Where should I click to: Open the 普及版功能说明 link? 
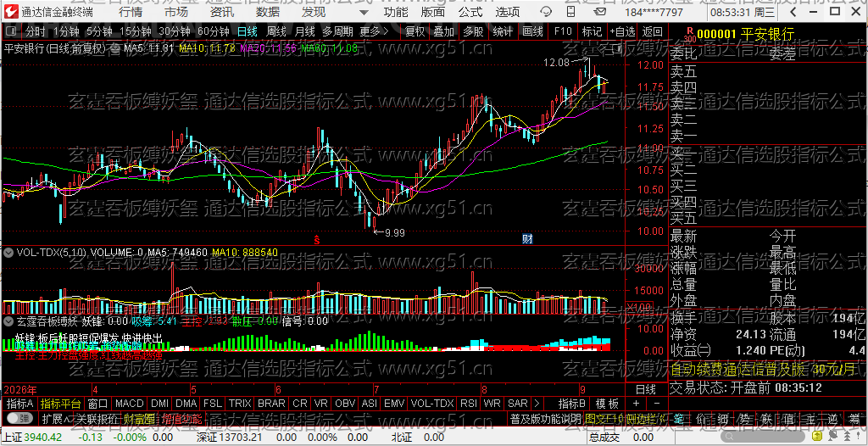(x=545, y=418)
